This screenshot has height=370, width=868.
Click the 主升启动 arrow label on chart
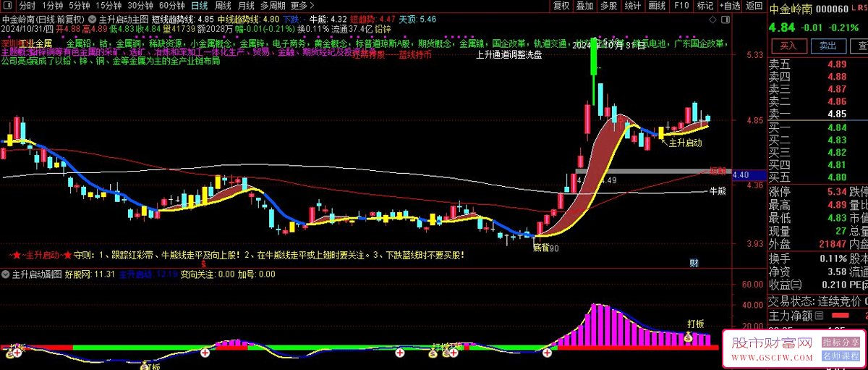click(684, 143)
